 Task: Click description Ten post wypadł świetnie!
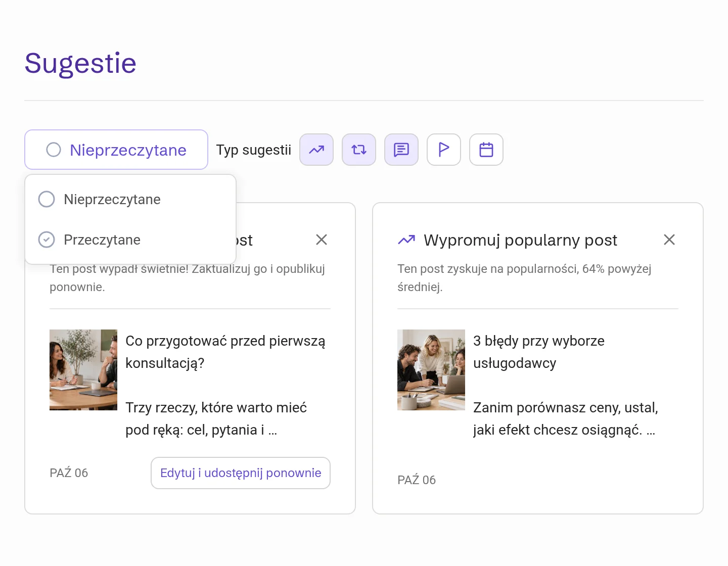[x=187, y=278]
